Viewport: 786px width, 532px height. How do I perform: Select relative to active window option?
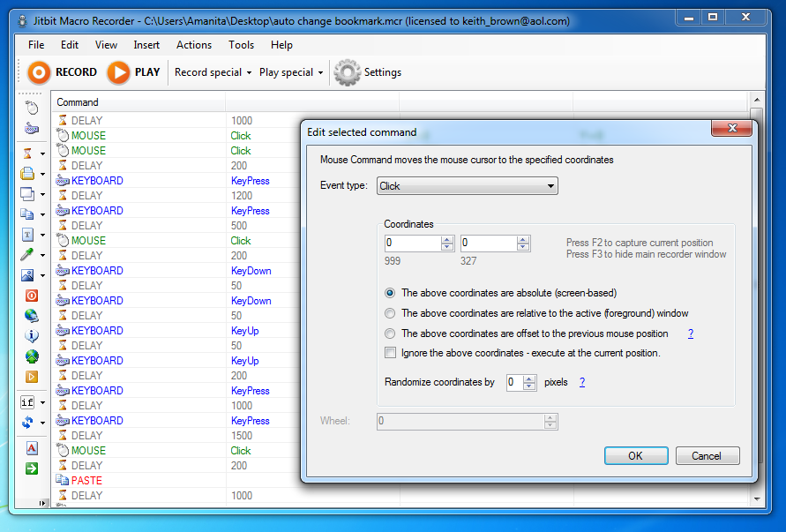pos(390,313)
